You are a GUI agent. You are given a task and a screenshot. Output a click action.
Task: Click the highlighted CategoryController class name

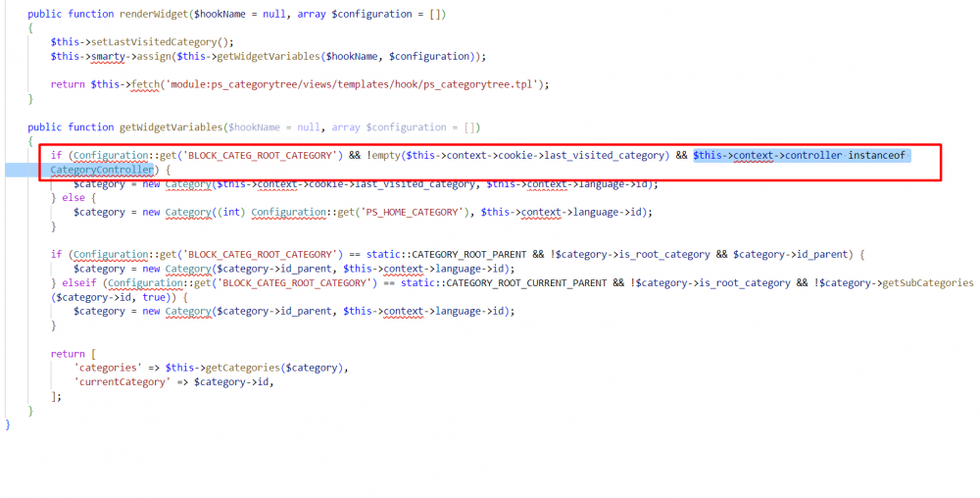[x=102, y=170]
